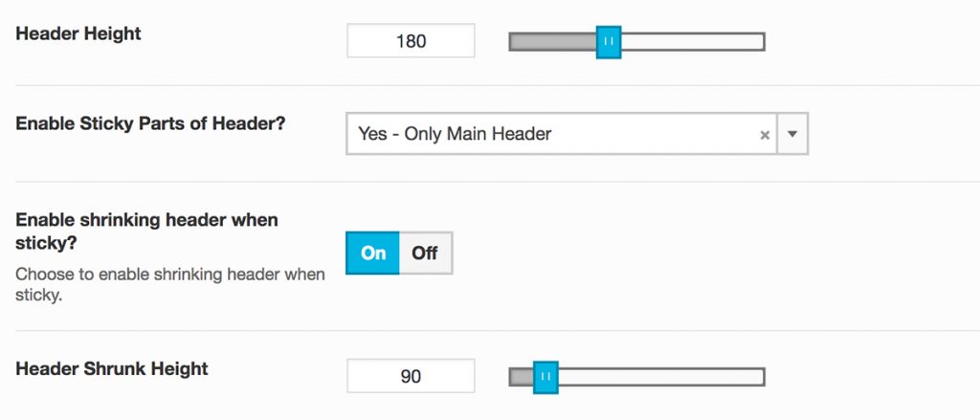This screenshot has width=980, height=420.
Task: Click the Header Height value field showing 180
Action: 411,41
